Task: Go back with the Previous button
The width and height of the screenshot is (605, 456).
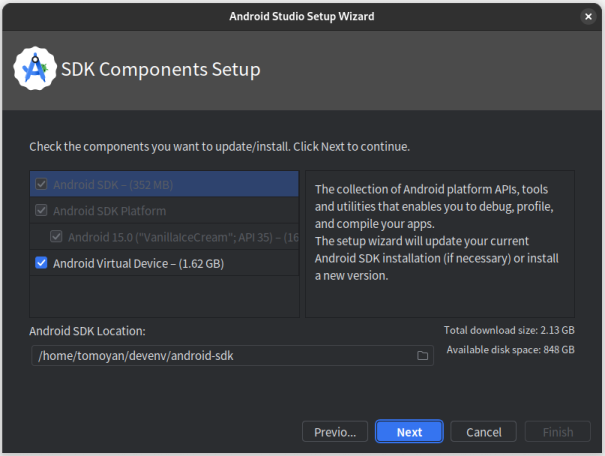Action: pyautogui.click(x=335, y=432)
